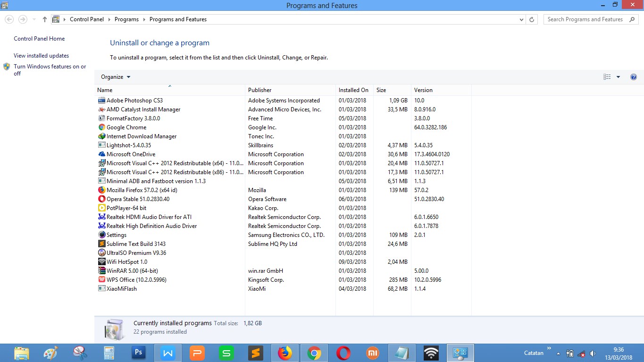
Task: Expand the address bar history dropdown
Action: (521, 19)
